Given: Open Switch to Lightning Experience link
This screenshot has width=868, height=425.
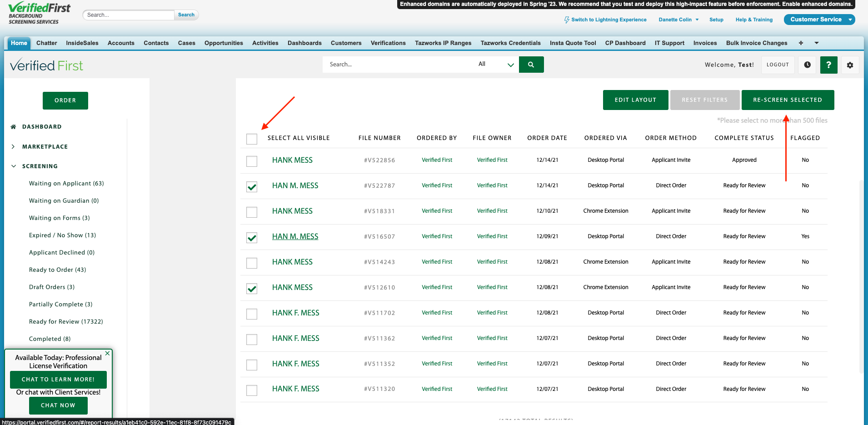Looking at the screenshot, I should click(609, 20).
